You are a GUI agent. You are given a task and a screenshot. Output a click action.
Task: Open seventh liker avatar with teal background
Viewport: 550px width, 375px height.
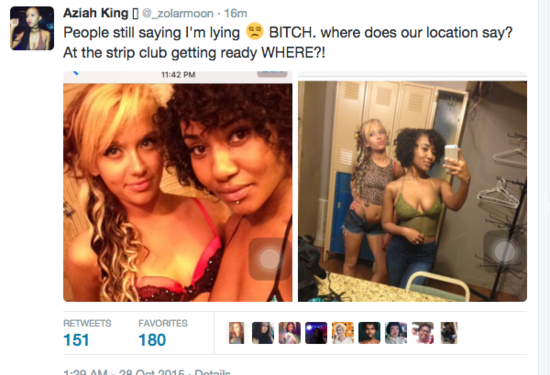(396, 333)
